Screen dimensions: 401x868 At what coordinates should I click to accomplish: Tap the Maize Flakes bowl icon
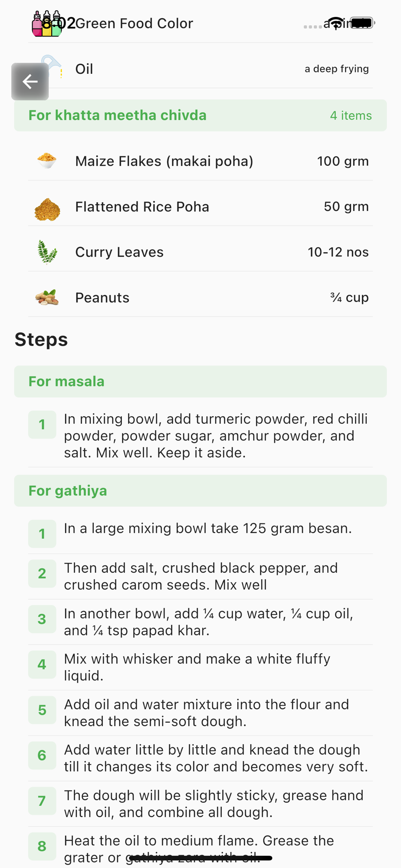click(47, 161)
